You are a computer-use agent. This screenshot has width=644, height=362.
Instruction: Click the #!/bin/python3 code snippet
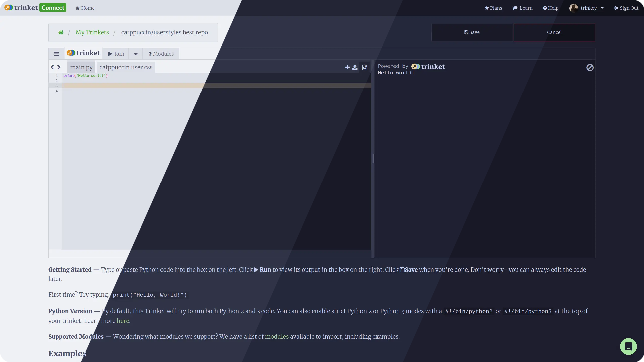[528, 311]
